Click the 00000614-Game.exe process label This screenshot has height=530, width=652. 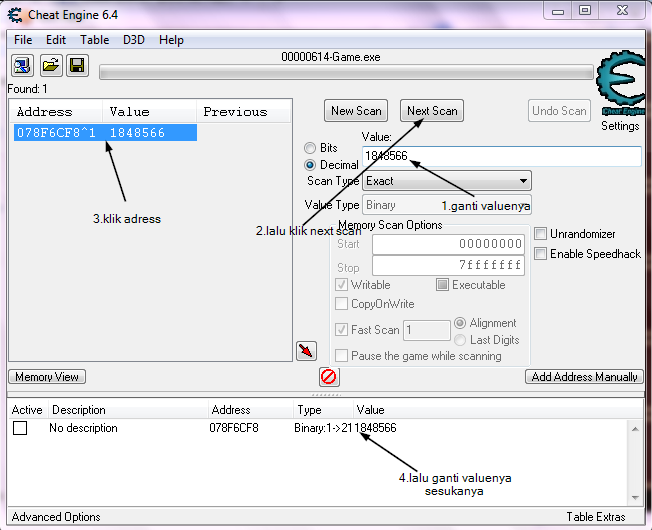(331, 57)
